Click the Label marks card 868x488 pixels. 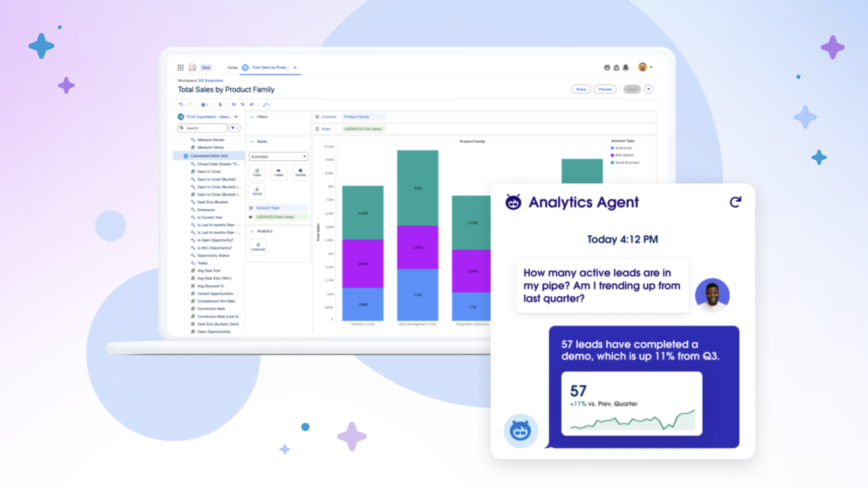click(x=279, y=172)
